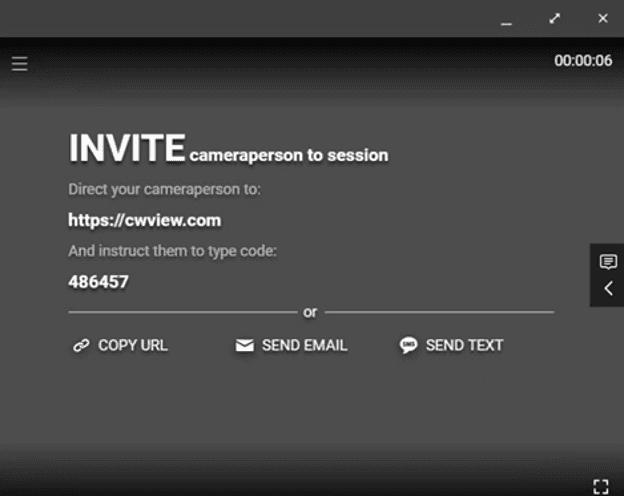Maximize the window with the diagonal arrow icon
The width and height of the screenshot is (624, 496).
[x=555, y=18]
